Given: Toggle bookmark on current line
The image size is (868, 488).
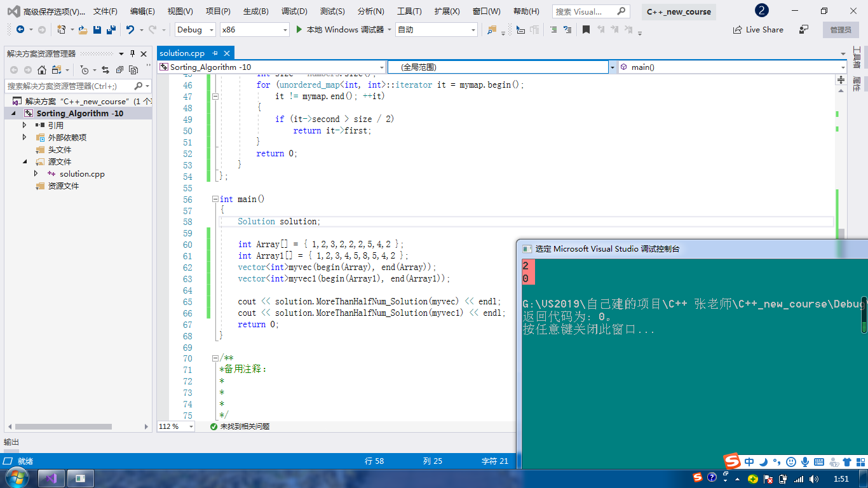Looking at the screenshot, I should [x=586, y=30].
